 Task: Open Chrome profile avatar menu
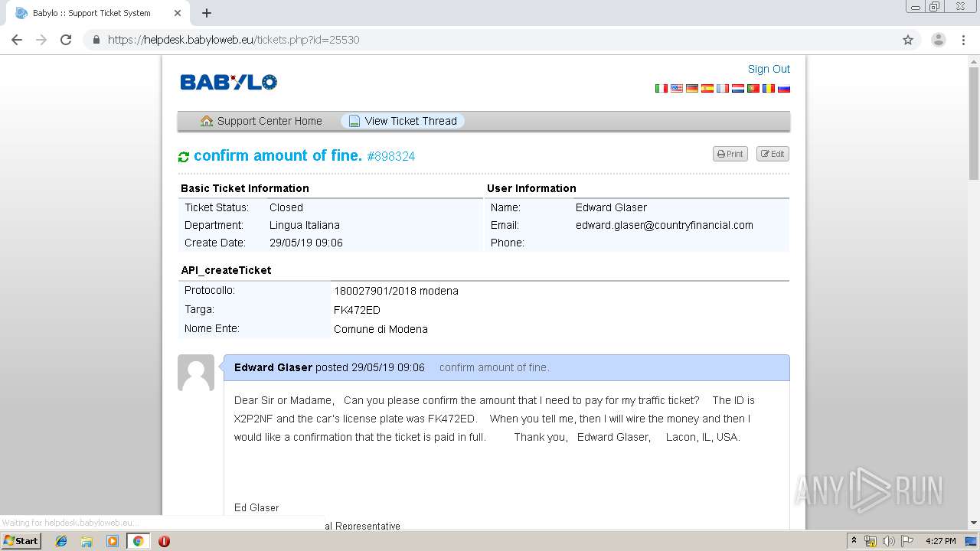[x=939, y=40]
